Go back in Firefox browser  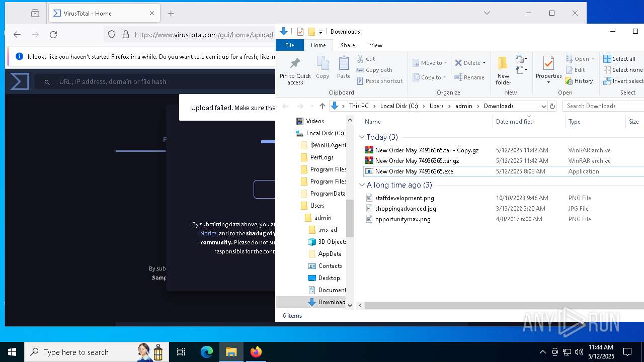tap(17, 35)
